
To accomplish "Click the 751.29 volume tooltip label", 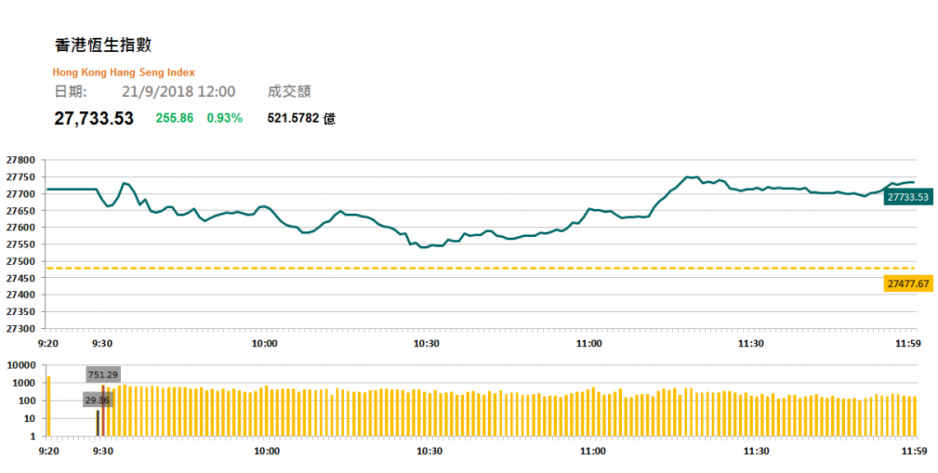I will (103, 375).
